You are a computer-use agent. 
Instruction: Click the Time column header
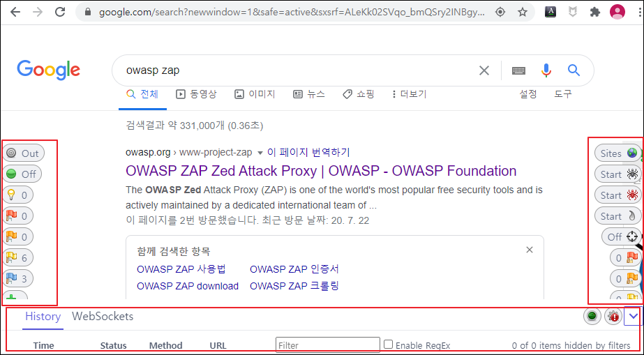[x=43, y=345]
